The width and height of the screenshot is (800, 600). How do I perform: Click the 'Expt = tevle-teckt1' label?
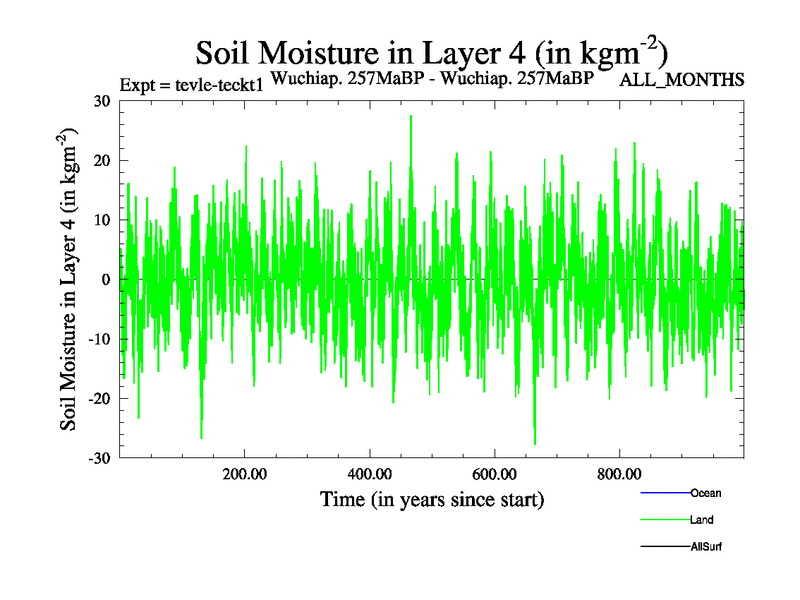[x=191, y=84]
